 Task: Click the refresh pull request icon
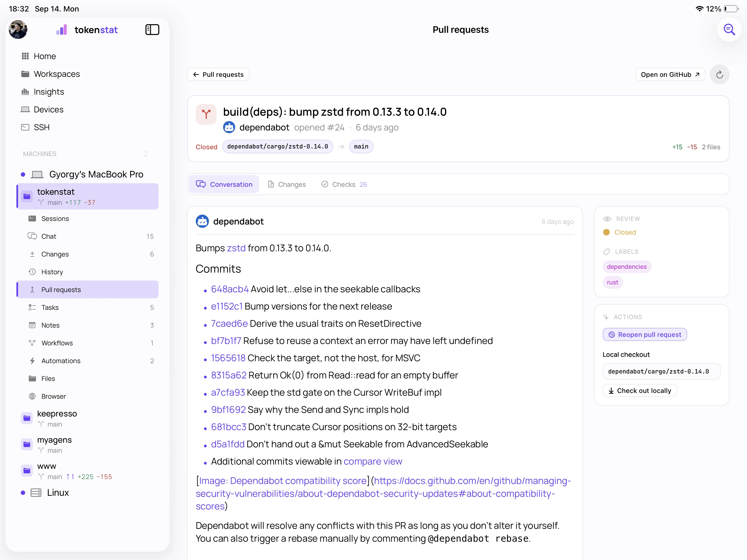719,74
